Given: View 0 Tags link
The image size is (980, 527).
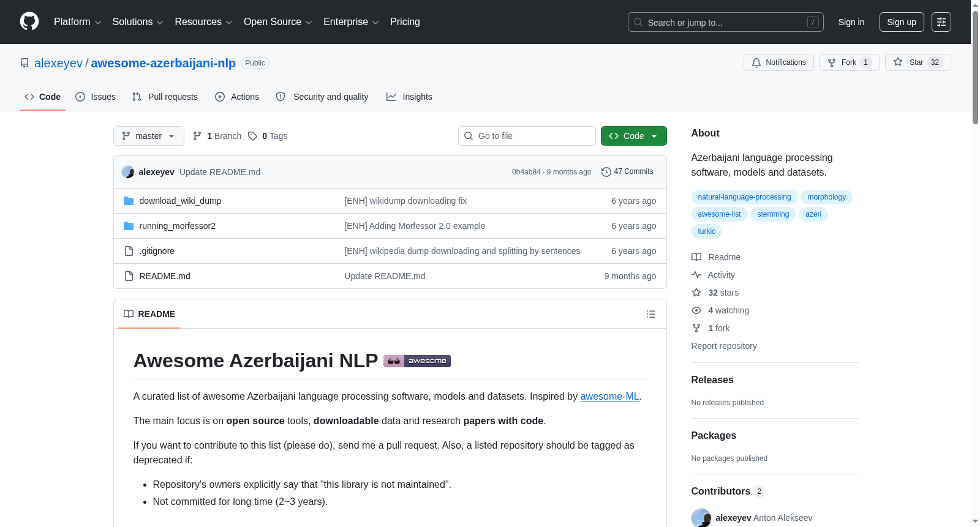Looking at the screenshot, I should click(x=268, y=136).
